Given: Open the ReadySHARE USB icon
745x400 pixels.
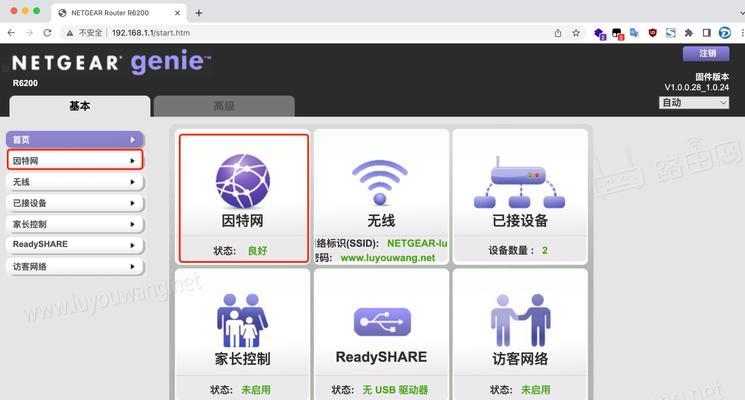Looking at the screenshot, I should 382,322.
